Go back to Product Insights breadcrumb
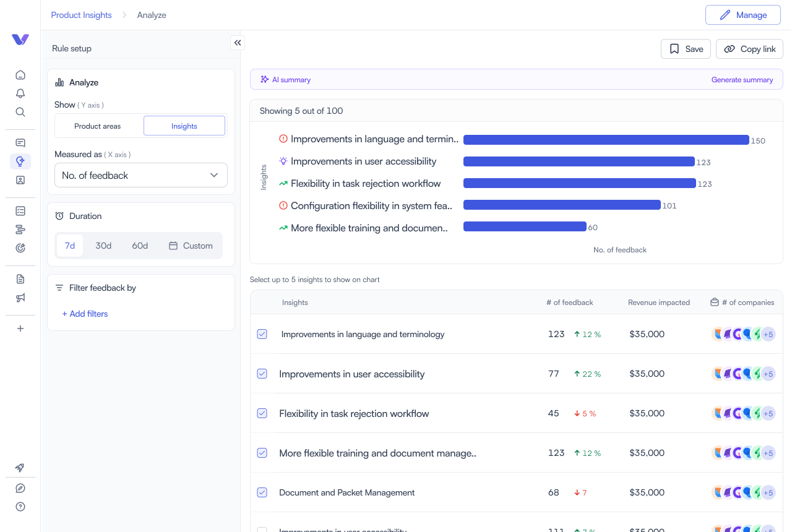This screenshot has height=532, width=792. point(81,15)
